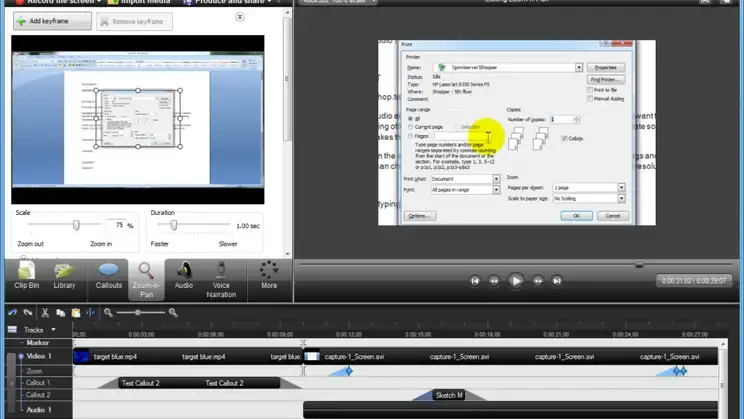Screen dimensions: 744x419
Task: Toggle Manual duplex checkbox in preview
Action: pos(590,99)
